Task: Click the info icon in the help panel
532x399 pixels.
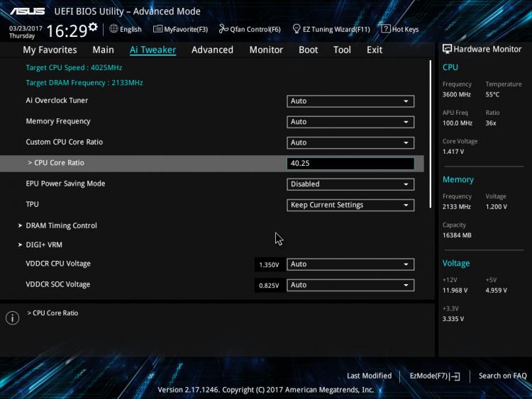Action: click(13, 317)
